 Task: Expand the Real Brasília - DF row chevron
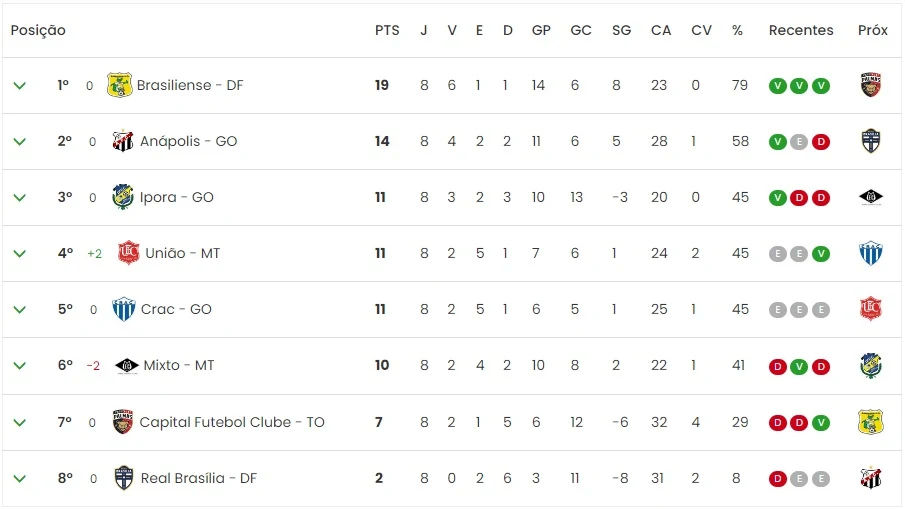tap(20, 478)
